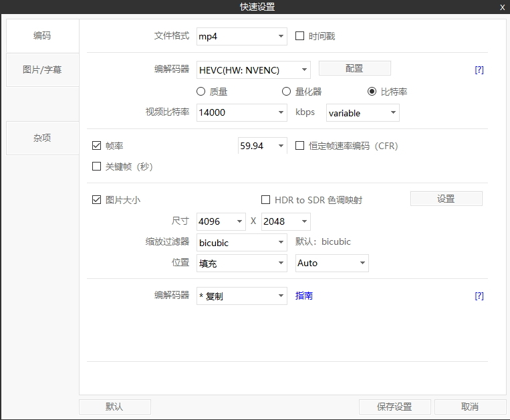The image size is (510, 420).
Task: Click the 取消 button
Action: [471, 407]
